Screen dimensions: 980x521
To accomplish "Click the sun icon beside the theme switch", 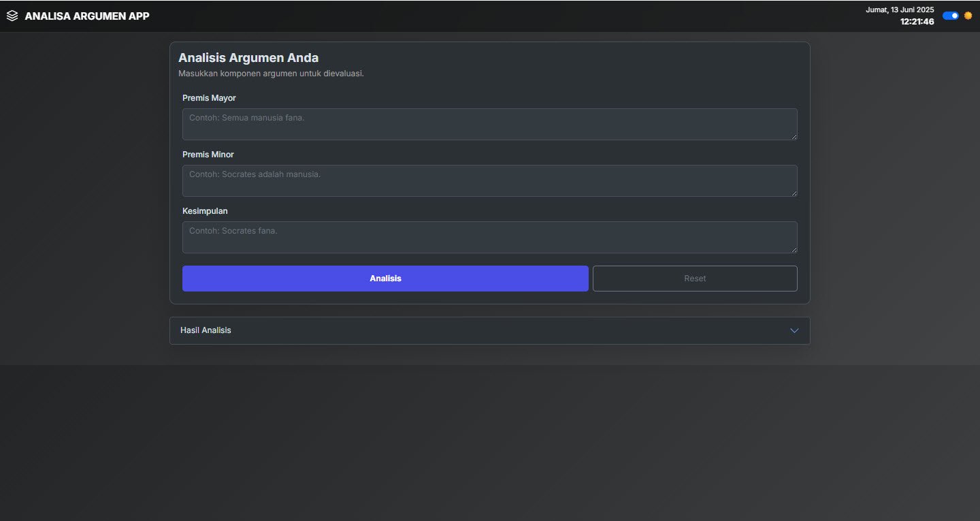I will pyautogui.click(x=968, y=16).
